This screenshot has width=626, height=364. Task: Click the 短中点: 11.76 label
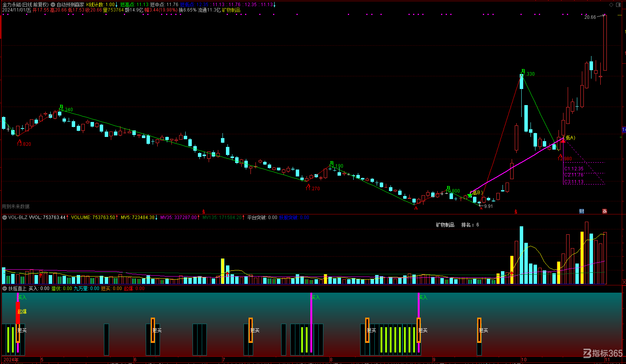click(x=164, y=5)
